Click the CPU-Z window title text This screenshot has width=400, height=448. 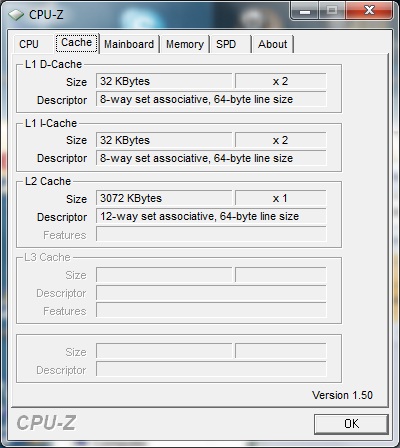point(46,15)
